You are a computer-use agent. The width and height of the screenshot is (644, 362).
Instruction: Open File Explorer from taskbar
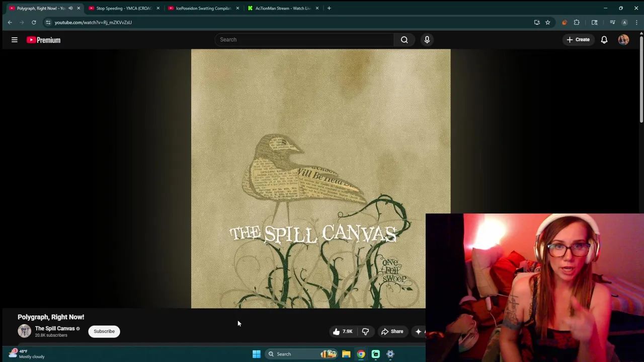click(x=346, y=354)
